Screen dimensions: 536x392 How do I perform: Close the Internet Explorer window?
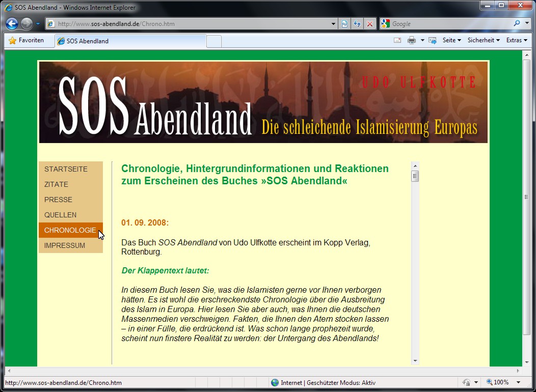click(x=521, y=5)
